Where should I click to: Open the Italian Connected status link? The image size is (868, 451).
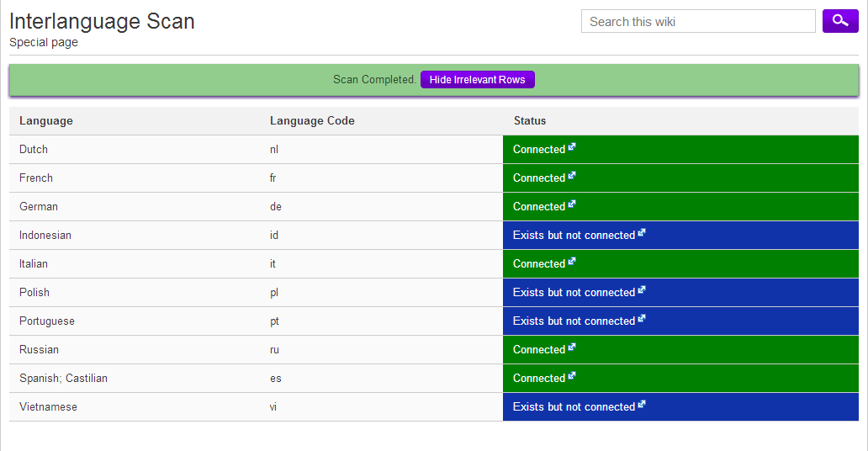pos(538,264)
